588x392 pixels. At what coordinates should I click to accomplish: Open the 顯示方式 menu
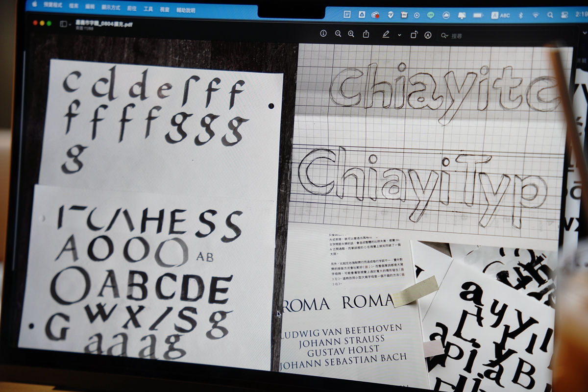111,7
